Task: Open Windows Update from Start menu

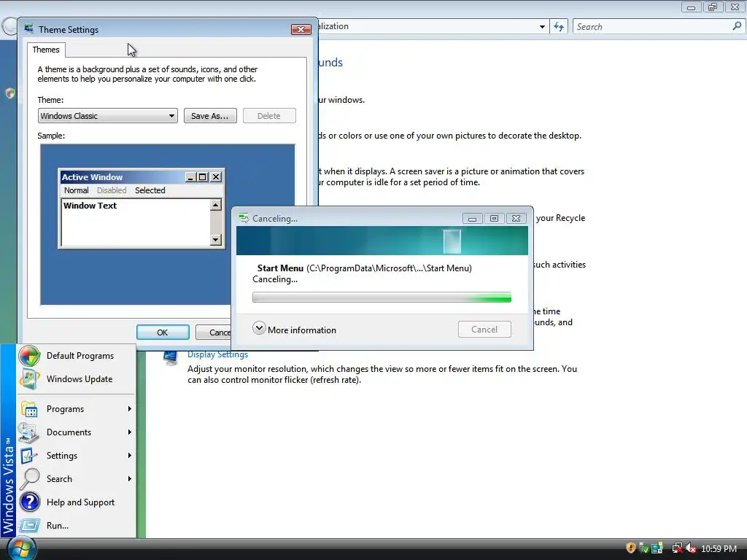Action: coord(76,379)
